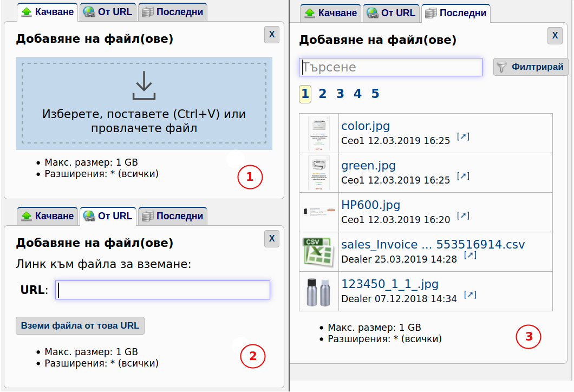Screen dimensions: 574x392
Task: Click the globe icon on От URL tab, panel 2
Action: tap(89, 217)
